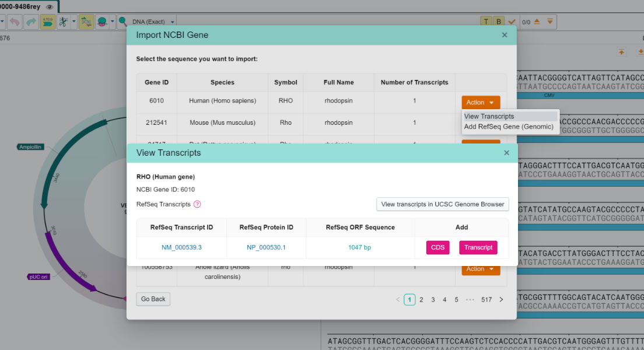The width and height of the screenshot is (644, 350).
Task: Expand the leftmost toolbar dropdown arrow
Action: tap(2, 22)
